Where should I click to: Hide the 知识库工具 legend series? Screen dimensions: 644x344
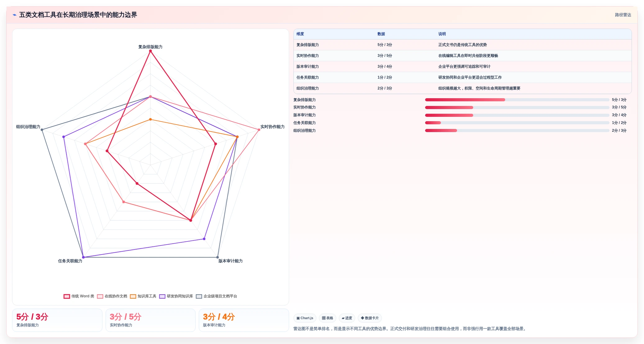(143, 296)
